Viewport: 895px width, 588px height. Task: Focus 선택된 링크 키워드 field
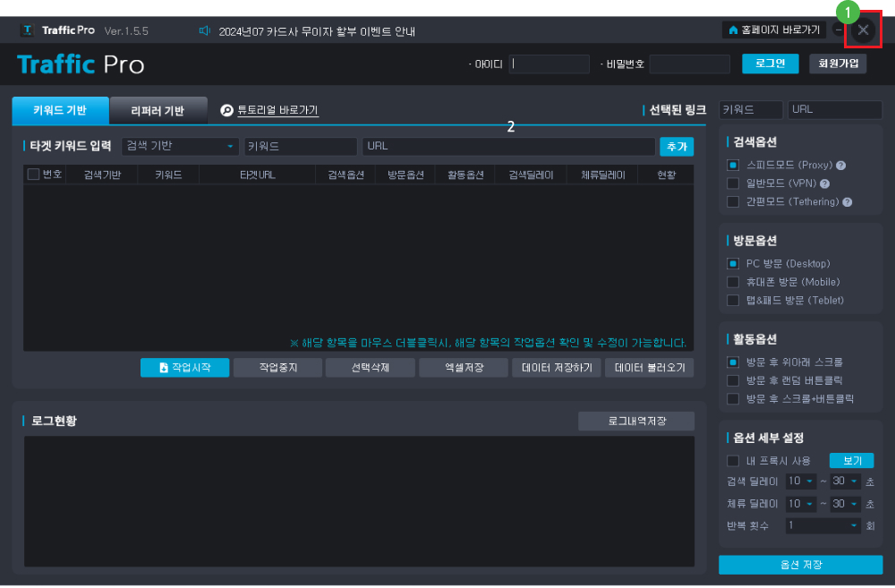point(751,109)
